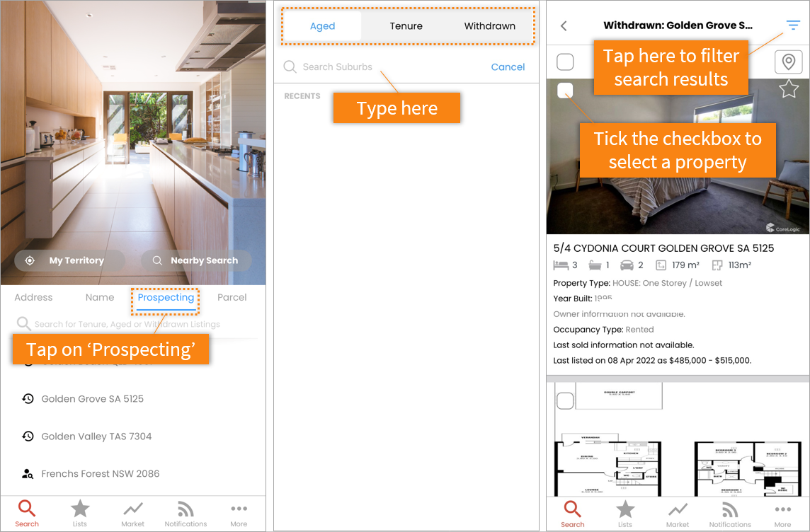This screenshot has height=532, width=810.
Task: Open More in right screen bottom bar
Action: (782, 514)
